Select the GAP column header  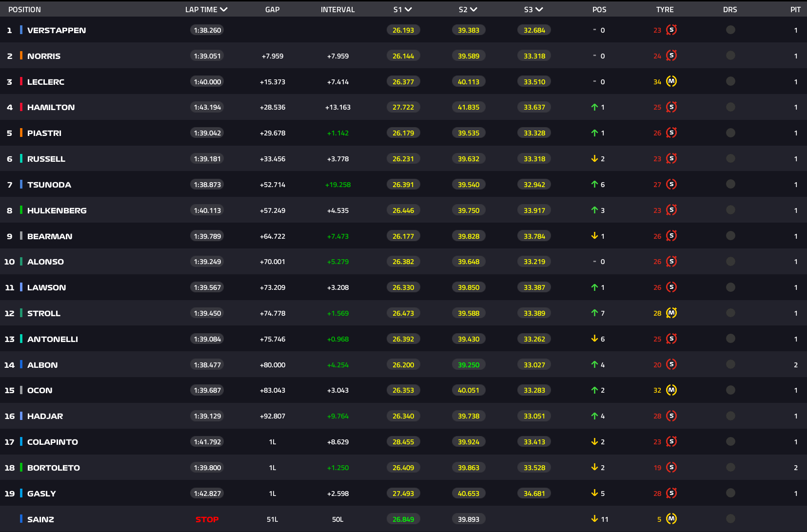pyautogui.click(x=272, y=9)
